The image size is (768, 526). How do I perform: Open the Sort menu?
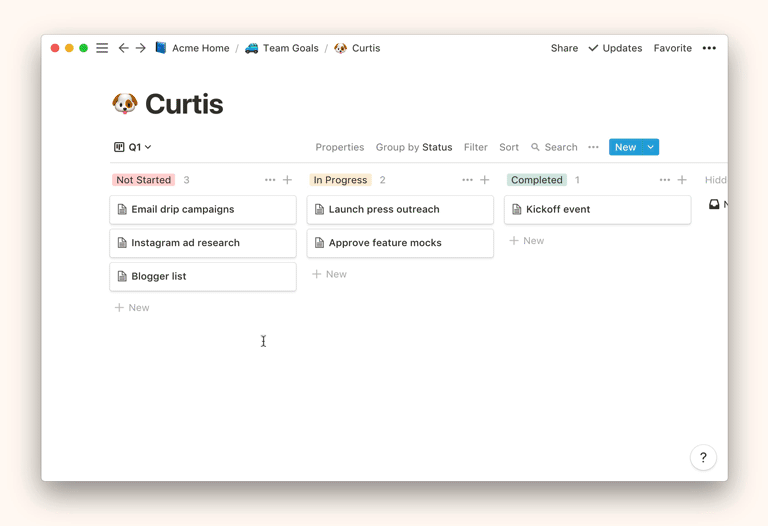point(509,147)
